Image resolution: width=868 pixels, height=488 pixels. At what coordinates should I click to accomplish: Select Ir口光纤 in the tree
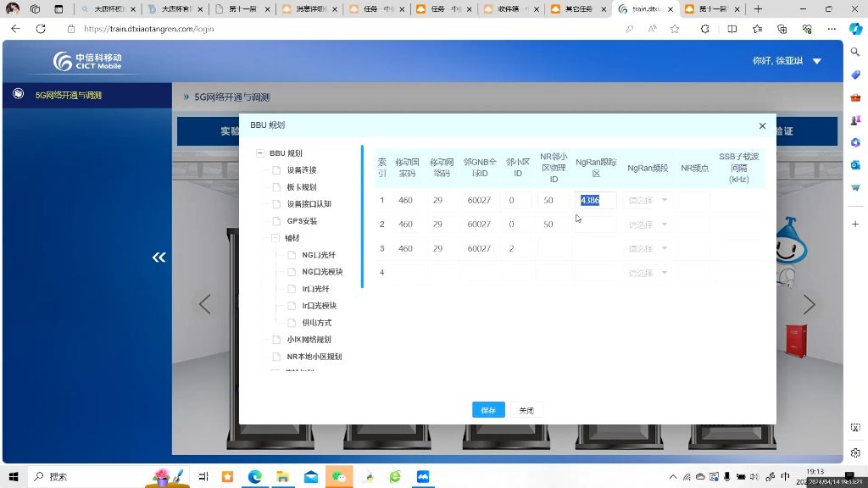(315, 289)
